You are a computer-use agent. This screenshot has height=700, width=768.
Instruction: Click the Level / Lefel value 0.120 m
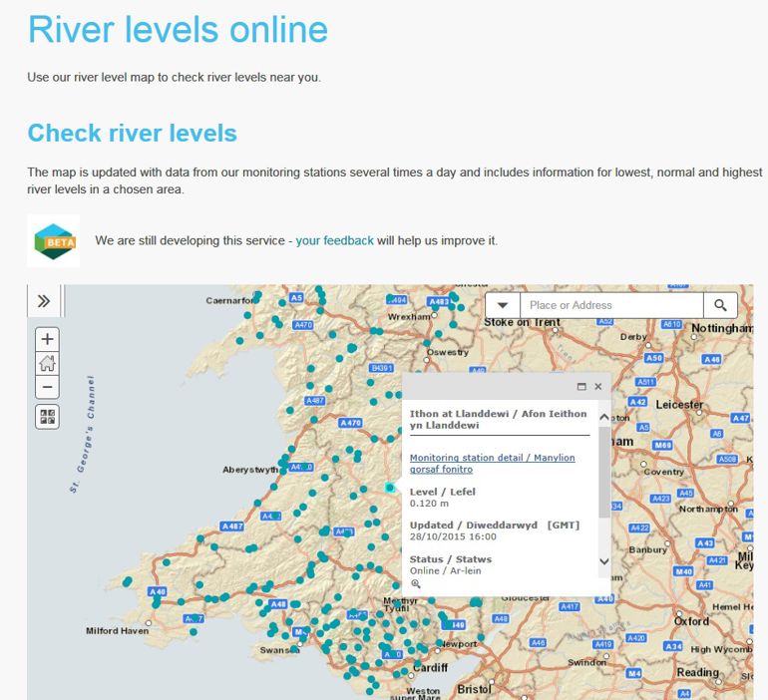point(429,504)
